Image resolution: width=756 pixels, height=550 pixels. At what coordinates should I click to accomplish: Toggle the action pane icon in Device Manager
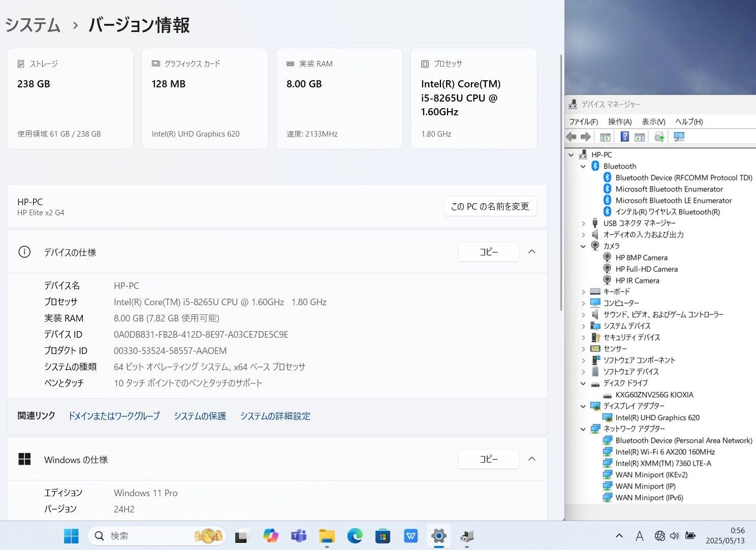click(640, 137)
